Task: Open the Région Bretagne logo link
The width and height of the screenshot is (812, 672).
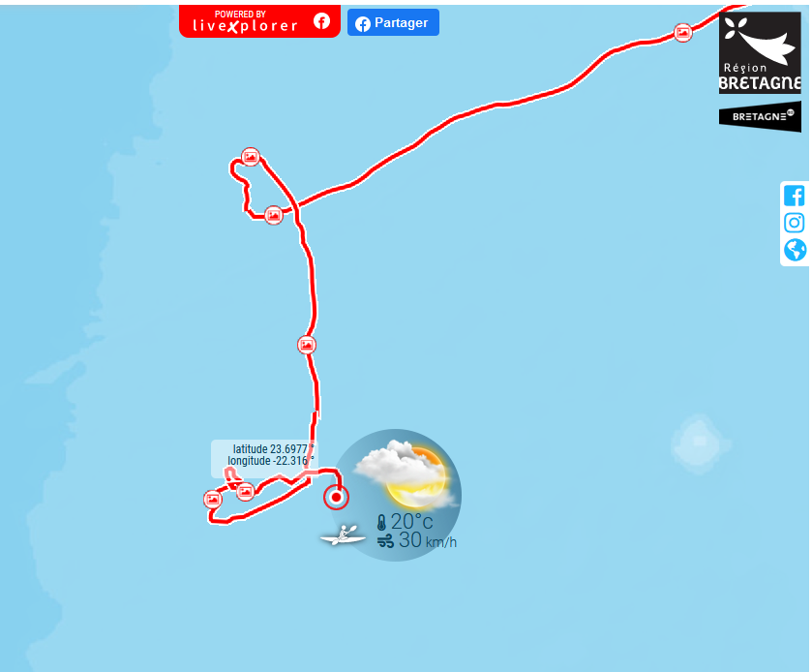Action: (x=760, y=52)
